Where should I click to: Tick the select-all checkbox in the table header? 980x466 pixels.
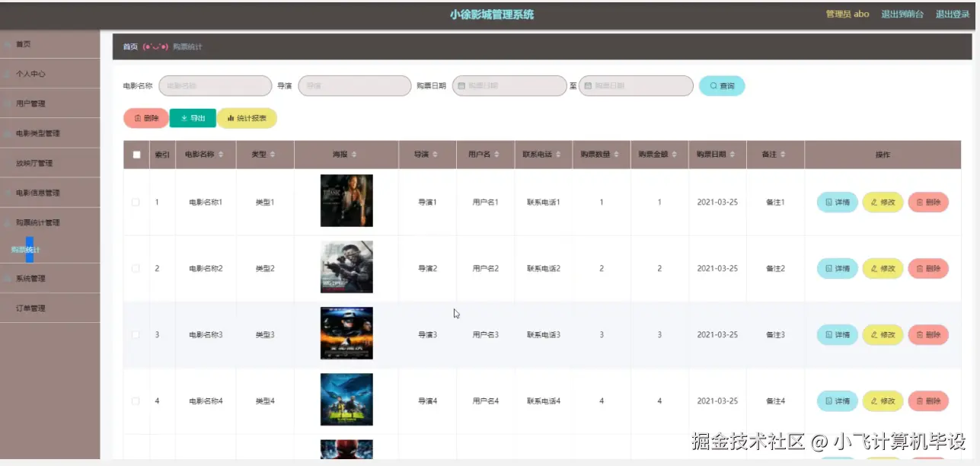coord(136,155)
